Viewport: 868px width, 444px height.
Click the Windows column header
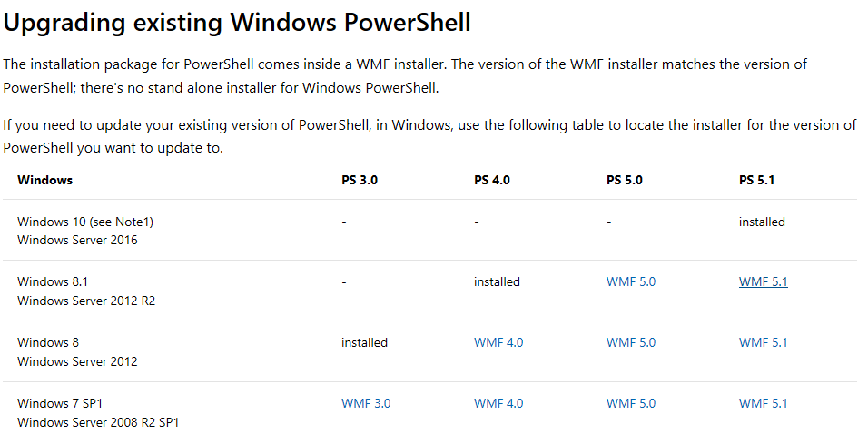pos(44,180)
